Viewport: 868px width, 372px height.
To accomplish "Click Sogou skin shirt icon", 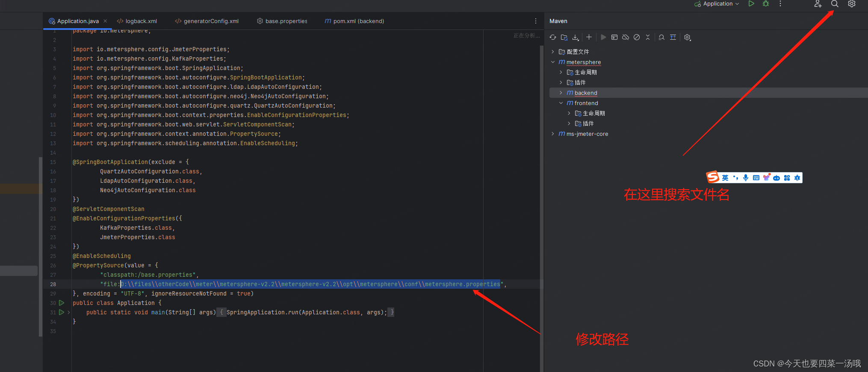I will [x=766, y=177].
